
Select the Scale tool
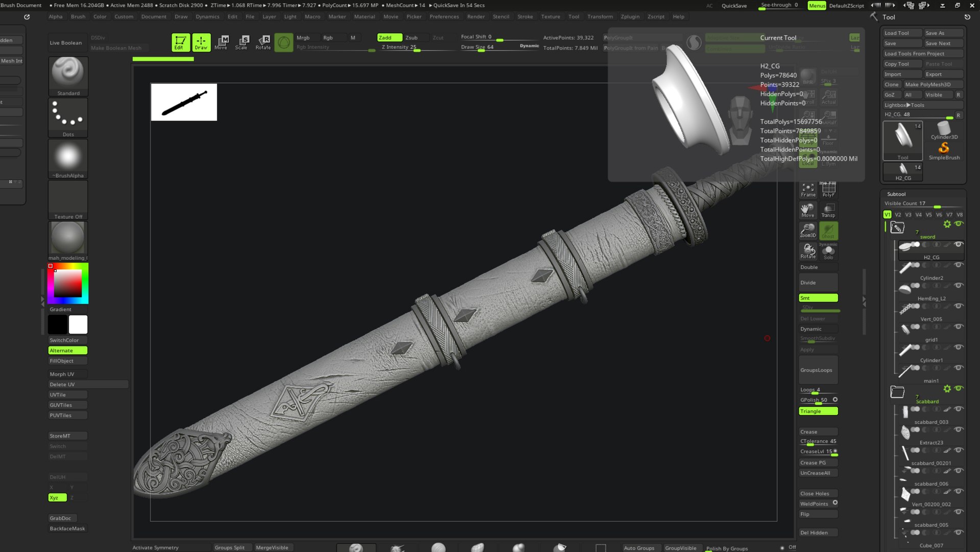click(242, 42)
